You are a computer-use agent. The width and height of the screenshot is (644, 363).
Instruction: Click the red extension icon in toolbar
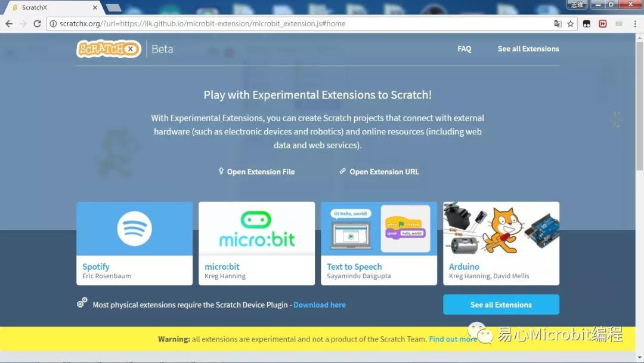point(602,24)
